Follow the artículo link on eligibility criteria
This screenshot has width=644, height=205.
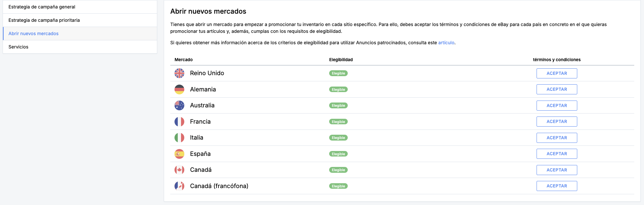click(x=446, y=43)
